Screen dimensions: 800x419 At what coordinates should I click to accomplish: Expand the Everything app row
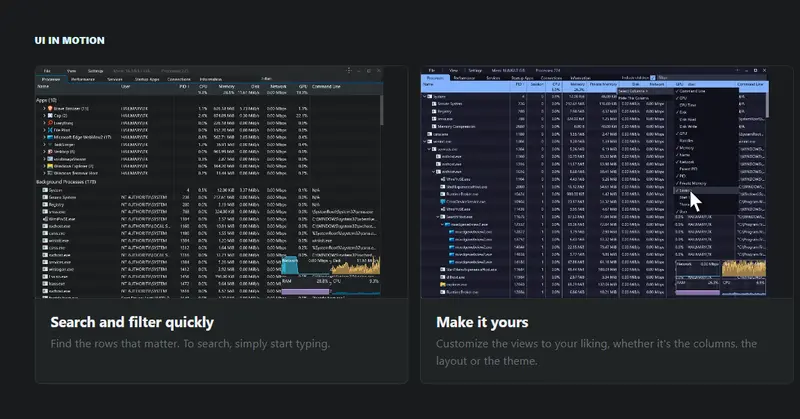[44, 123]
